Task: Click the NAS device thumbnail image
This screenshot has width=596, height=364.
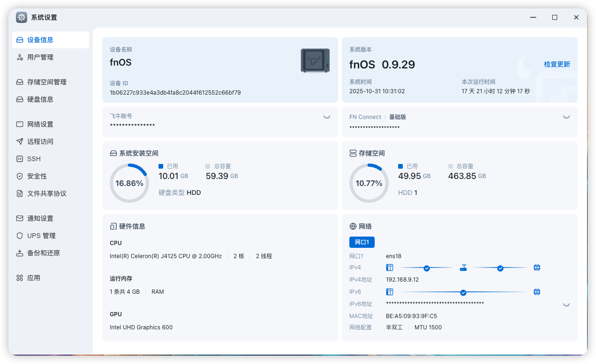Action: 315,60
